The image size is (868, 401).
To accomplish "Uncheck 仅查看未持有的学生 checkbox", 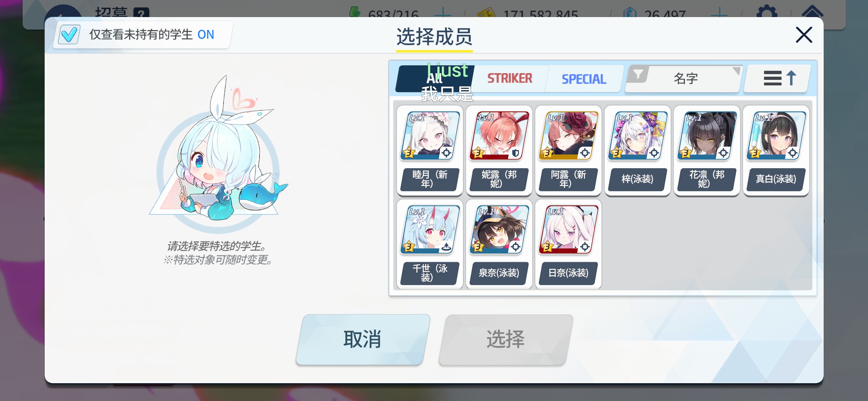I will click(x=69, y=35).
